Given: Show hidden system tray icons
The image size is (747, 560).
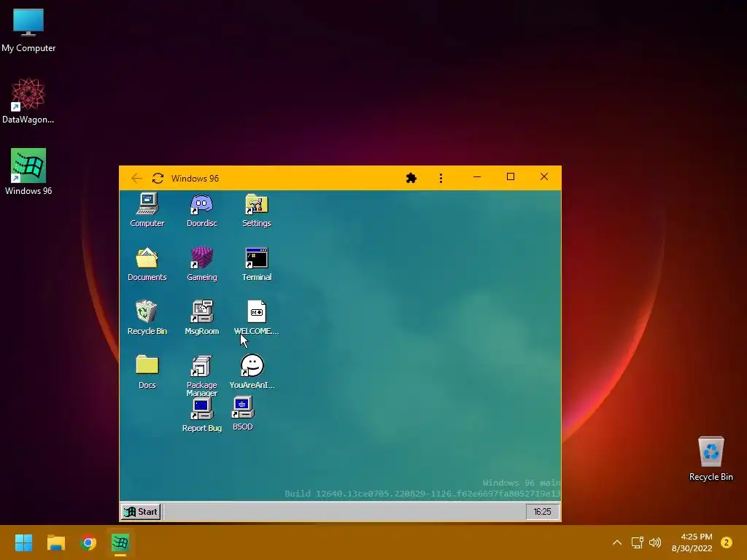Looking at the screenshot, I should [x=617, y=542].
